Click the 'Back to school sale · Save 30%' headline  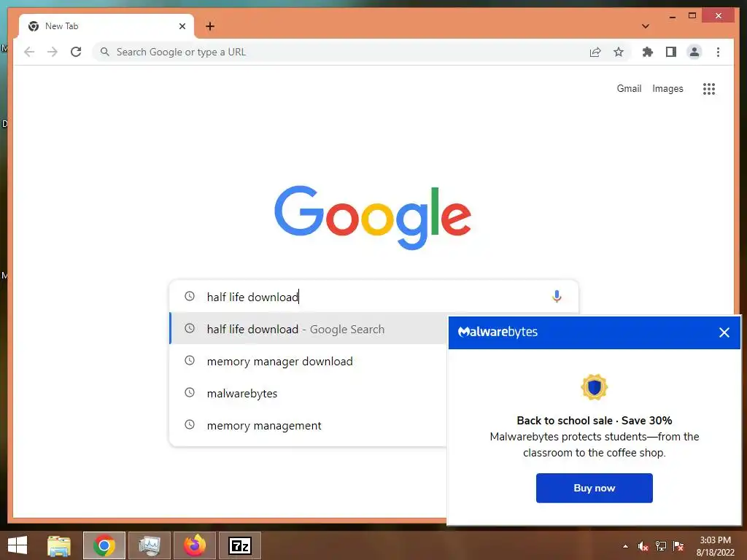[x=594, y=421]
